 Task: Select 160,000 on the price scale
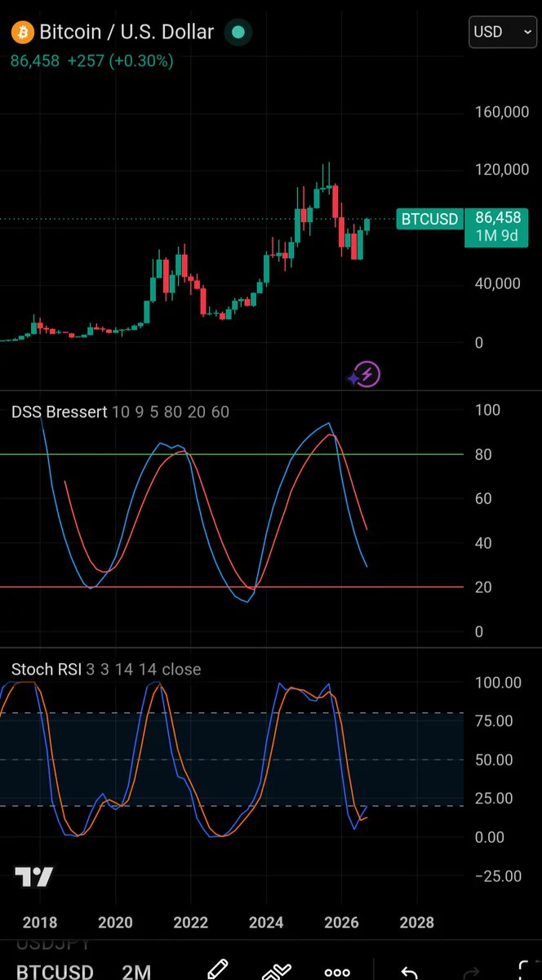pyautogui.click(x=502, y=112)
